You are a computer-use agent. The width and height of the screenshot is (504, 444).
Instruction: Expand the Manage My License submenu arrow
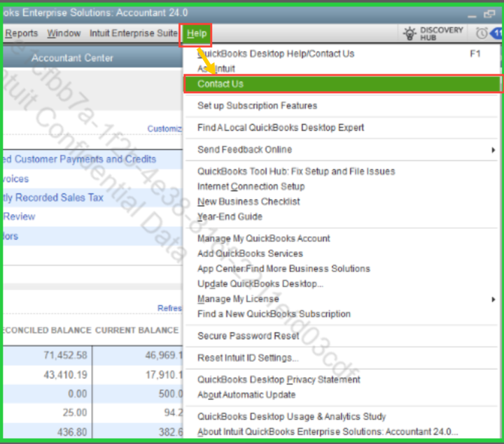pos(493,299)
